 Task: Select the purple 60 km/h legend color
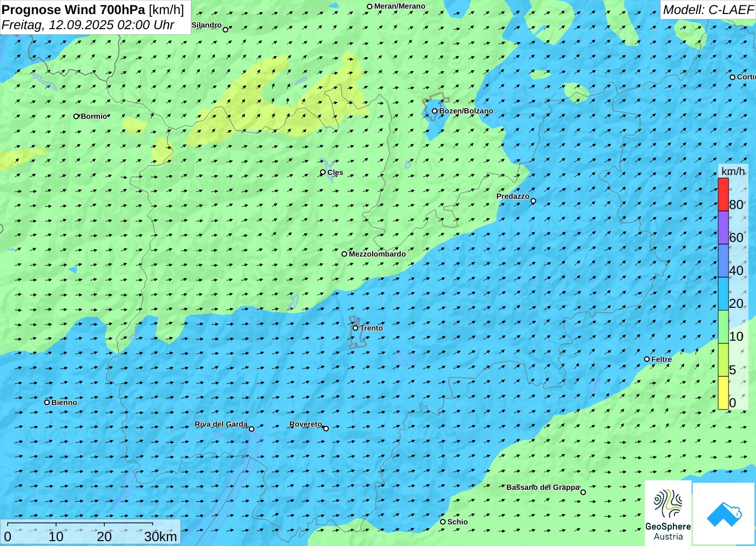tap(723, 227)
